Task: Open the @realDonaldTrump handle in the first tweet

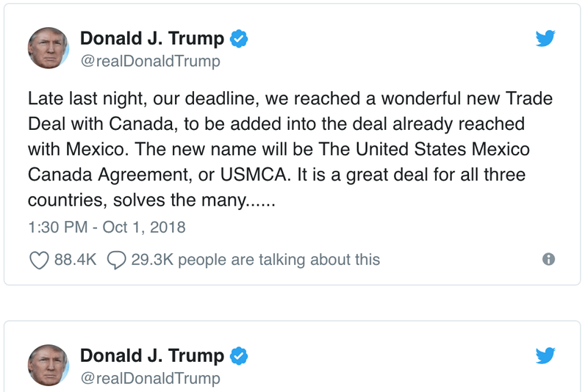Action: [x=150, y=61]
